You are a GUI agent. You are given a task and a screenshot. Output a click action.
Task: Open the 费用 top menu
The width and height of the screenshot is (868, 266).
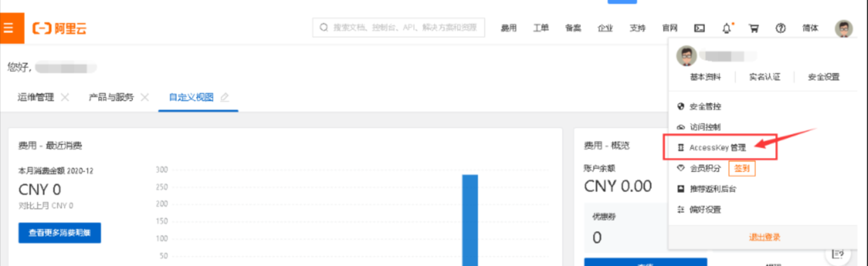(508, 28)
